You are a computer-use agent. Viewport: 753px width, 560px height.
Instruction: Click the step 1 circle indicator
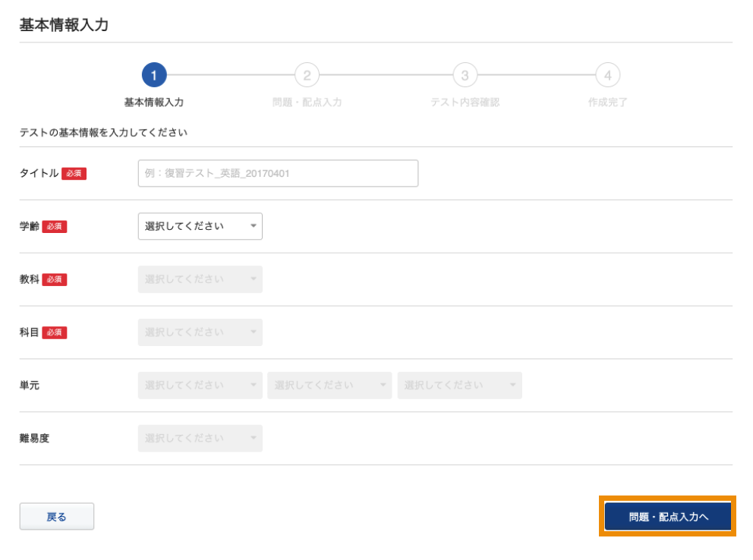click(154, 75)
